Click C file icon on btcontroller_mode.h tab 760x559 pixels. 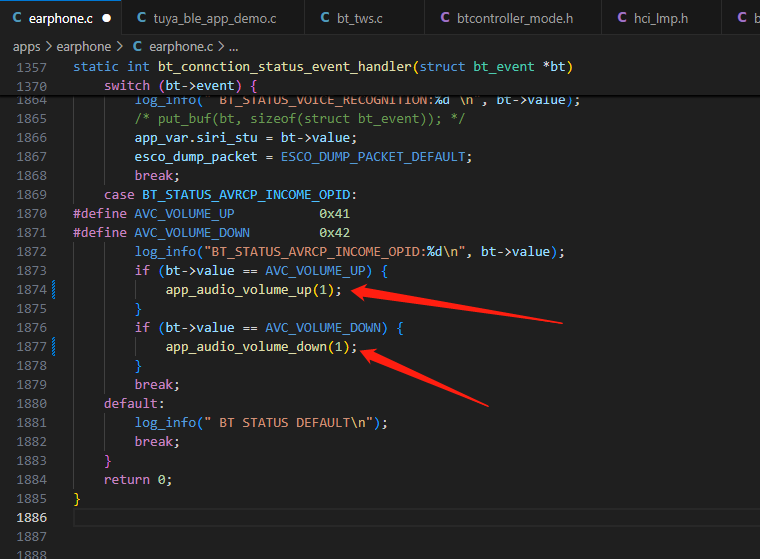[445, 18]
